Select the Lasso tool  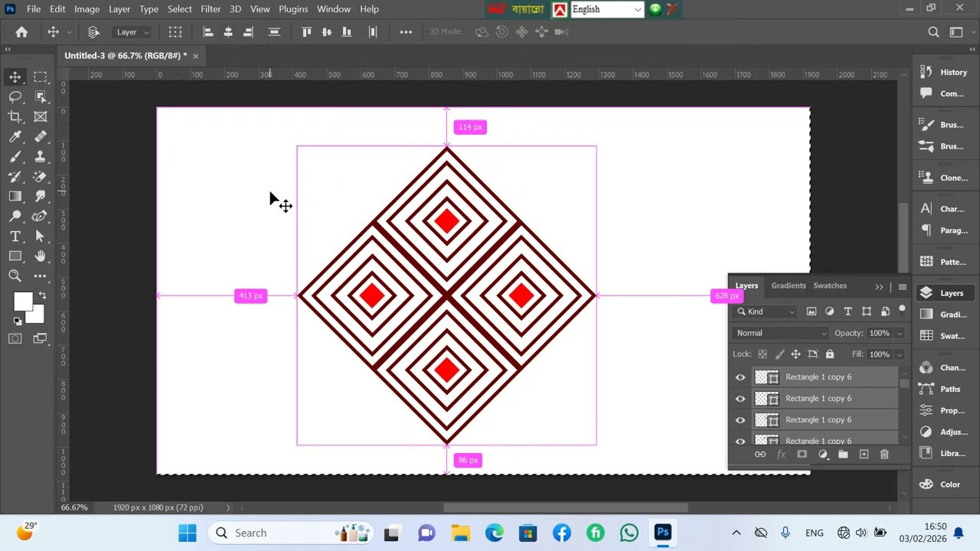pyautogui.click(x=15, y=96)
